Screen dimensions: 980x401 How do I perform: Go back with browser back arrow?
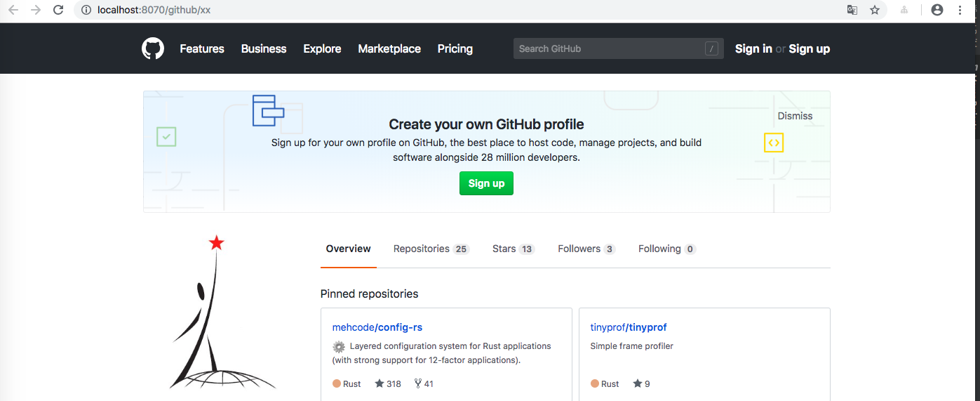(x=13, y=10)
